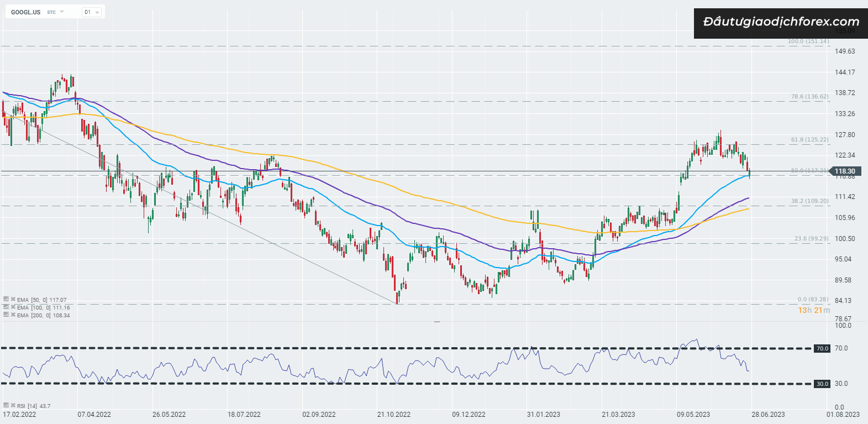Click the 18.07.2022 date on time axis
Viewport: 868px width, 424px height.
point(244,415)
